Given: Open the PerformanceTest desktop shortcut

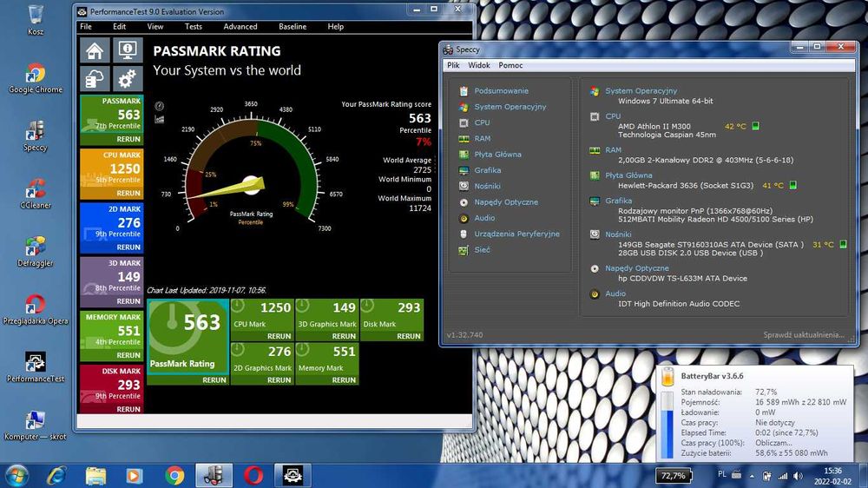Looking at the screenshot, I should tap(36, 367).
